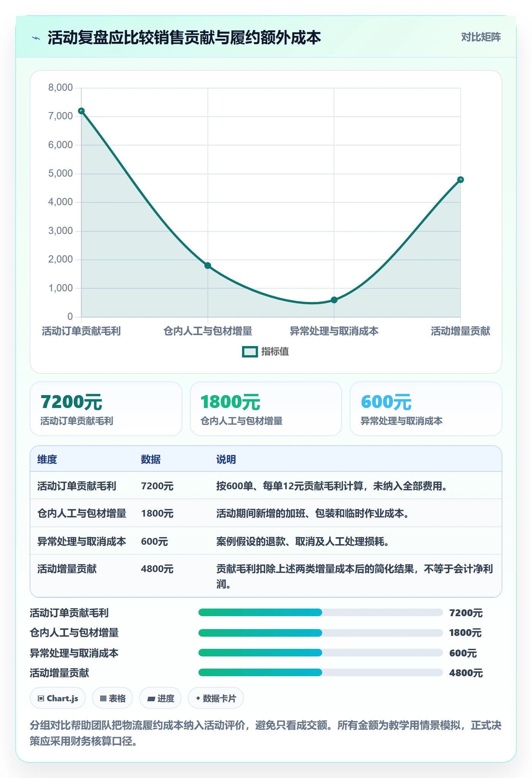Click the 说明 column header in the table
This screenshot has width=532, height=778.
[226, 459]
